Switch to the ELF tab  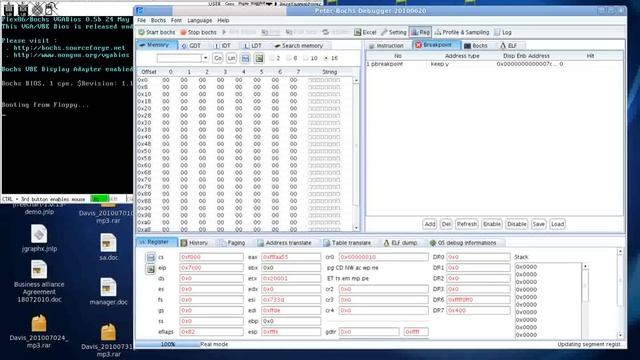point(509,46)
